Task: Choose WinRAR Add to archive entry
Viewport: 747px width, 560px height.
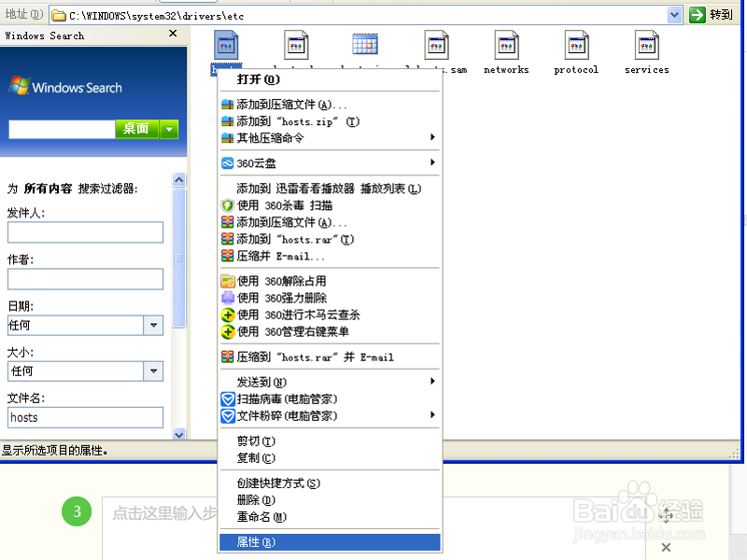Action: [330, 222]
